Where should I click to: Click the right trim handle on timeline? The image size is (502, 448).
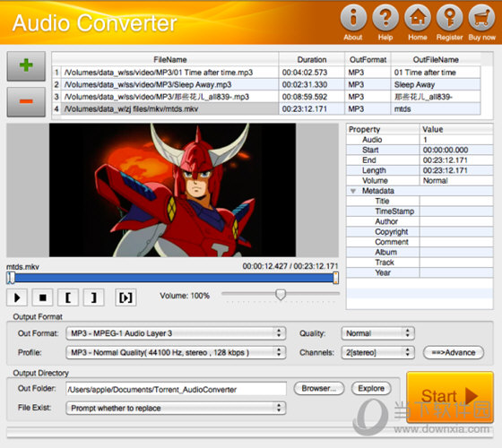point(335,278)
